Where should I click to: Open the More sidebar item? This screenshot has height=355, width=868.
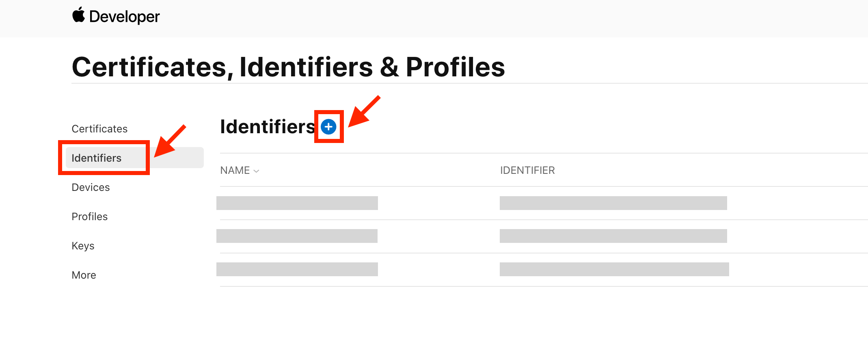pyautogui.click(x=84, y=275)
